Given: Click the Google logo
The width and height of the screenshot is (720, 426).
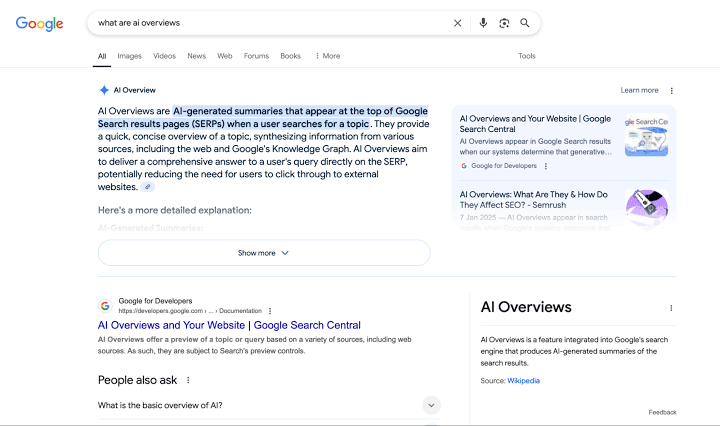Looking at the screenshot, I should (39, 23).
